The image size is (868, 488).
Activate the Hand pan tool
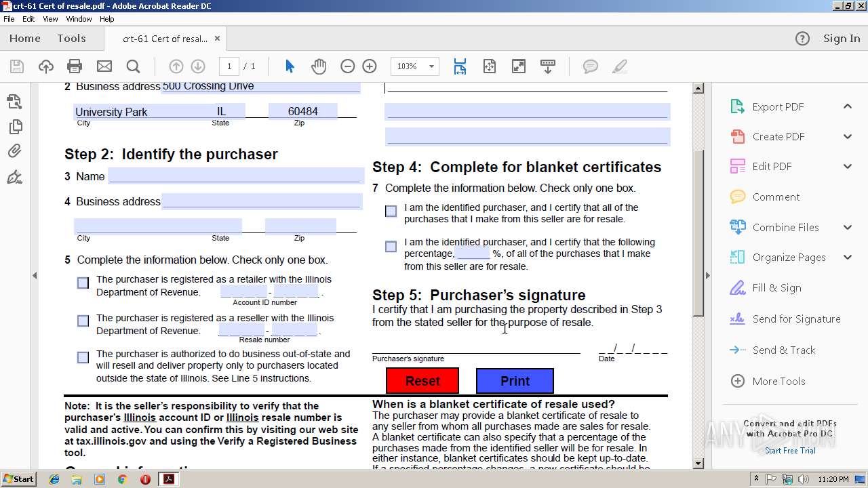tap(319, 66)
